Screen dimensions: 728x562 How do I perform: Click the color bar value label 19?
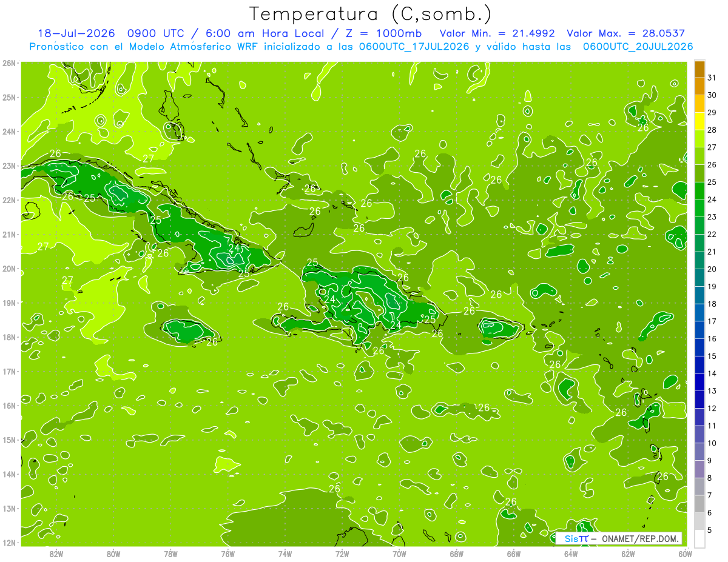[712, 287]
